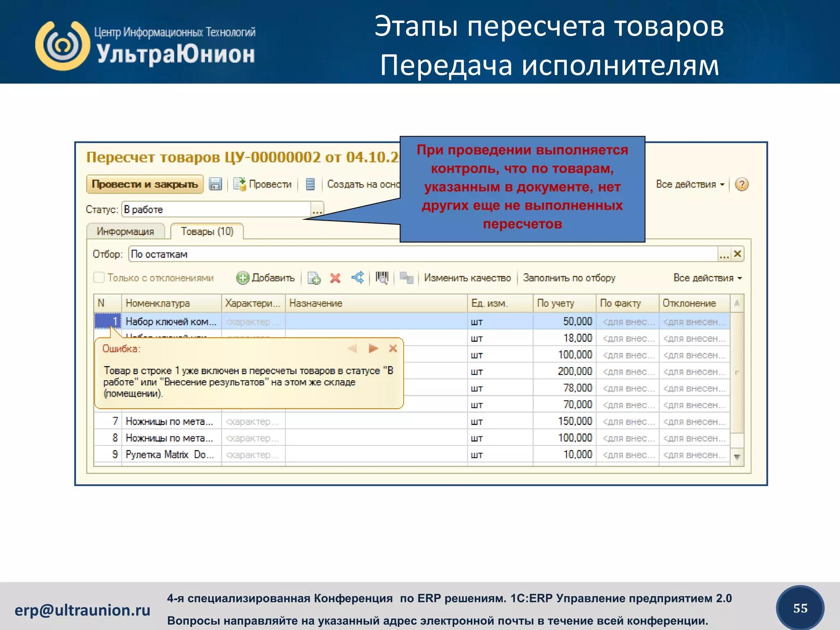Clear the Отбор filter with X button
Image resolution: width=840 pixels, height=630 pixels.
pos(737,254)
